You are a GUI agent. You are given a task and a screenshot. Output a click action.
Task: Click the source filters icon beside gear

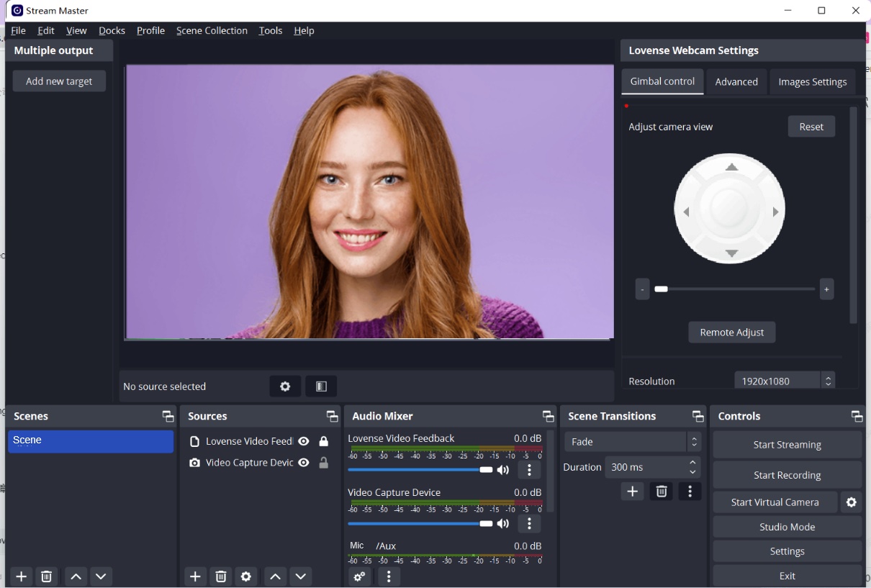321,386
